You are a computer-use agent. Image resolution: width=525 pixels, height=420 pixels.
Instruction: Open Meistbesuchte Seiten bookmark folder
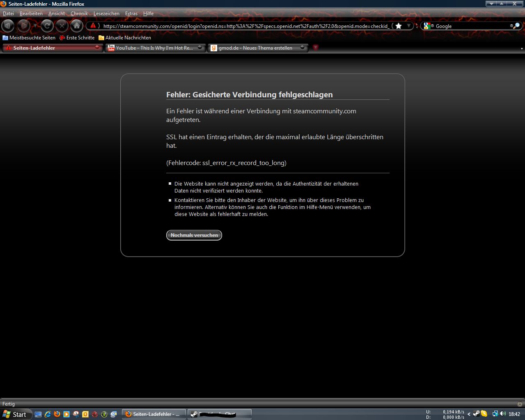(29, 38)
